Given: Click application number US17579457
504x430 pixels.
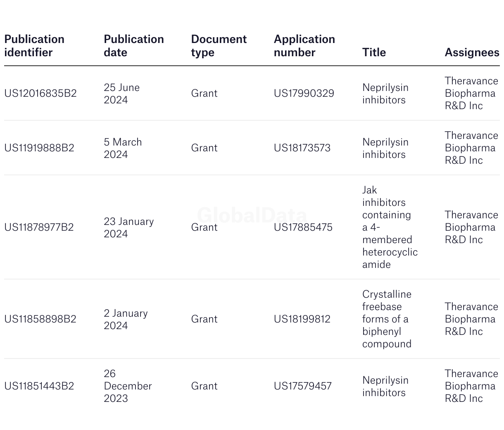Looking at the screenshot, I should (303, 386).
